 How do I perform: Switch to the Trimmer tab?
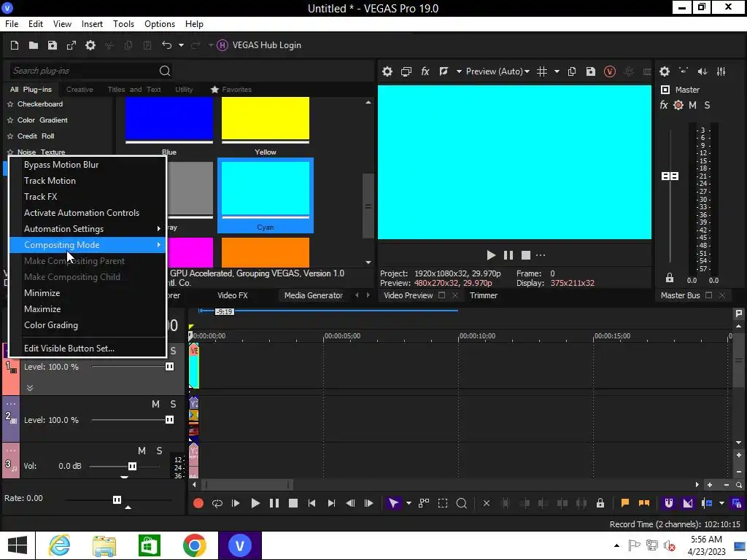click(x=484, y=296)
